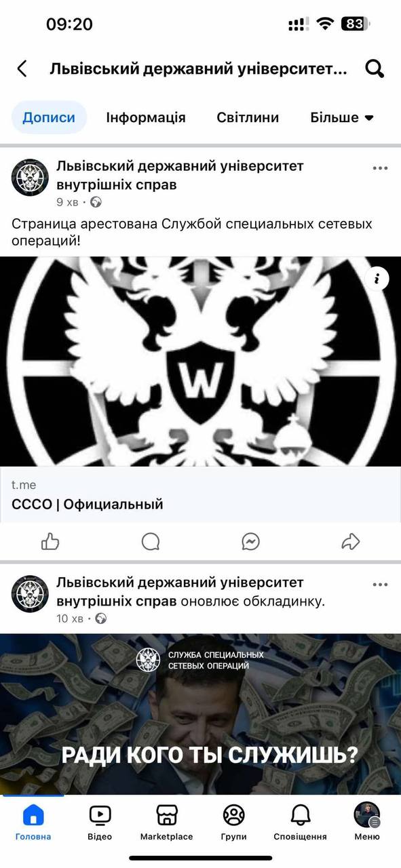Go to Відео in bottom navigation

click(100, 823)
